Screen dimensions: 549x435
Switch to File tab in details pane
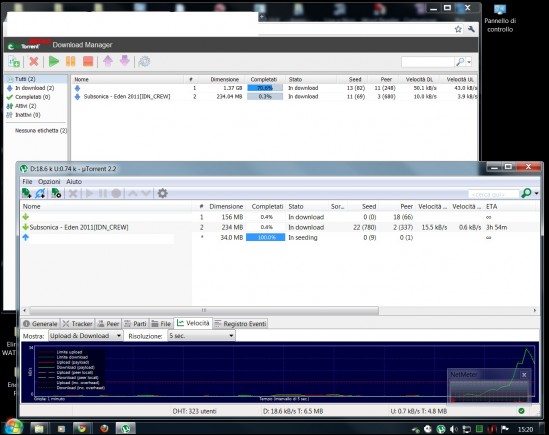161,324
